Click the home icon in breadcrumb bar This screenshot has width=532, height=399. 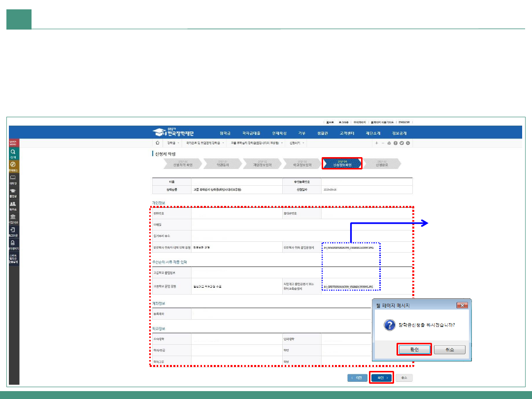158,143
